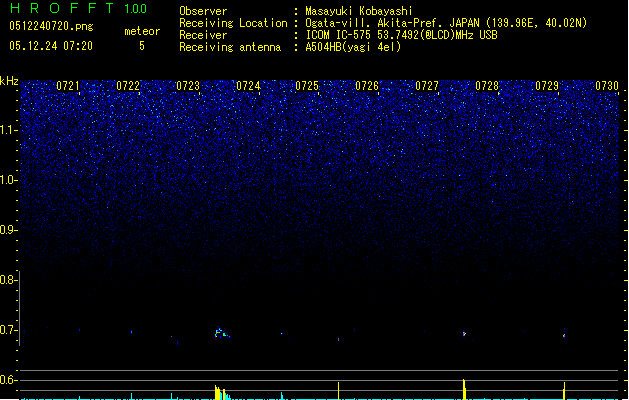Click the 1.1 kHz axis label
The width and height of the screenshot is (629, 400).
(x=9, y=130)
